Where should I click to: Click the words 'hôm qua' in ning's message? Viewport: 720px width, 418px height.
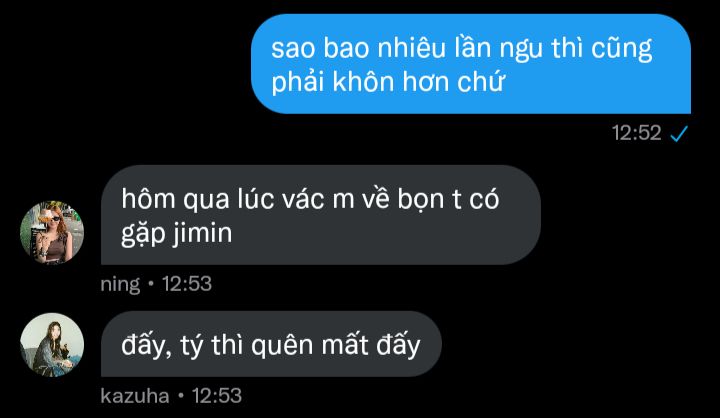coord(175,200)
